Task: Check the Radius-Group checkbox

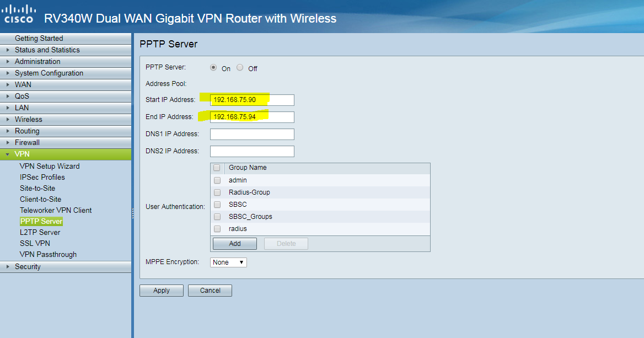Action: tap(217, 192)
